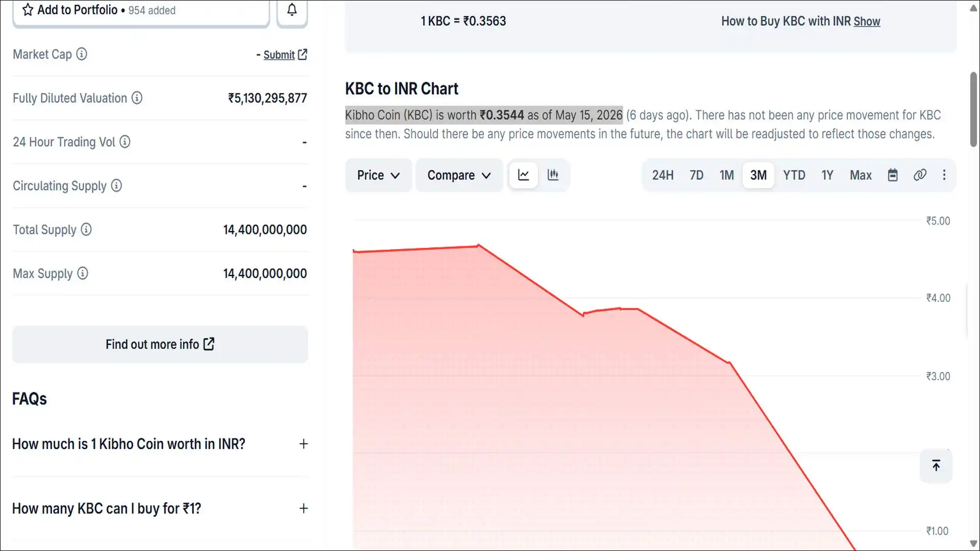Click the Submit market cap link
Image resolution: width=980 pixels, height=551 pixels.
point(285,55)
